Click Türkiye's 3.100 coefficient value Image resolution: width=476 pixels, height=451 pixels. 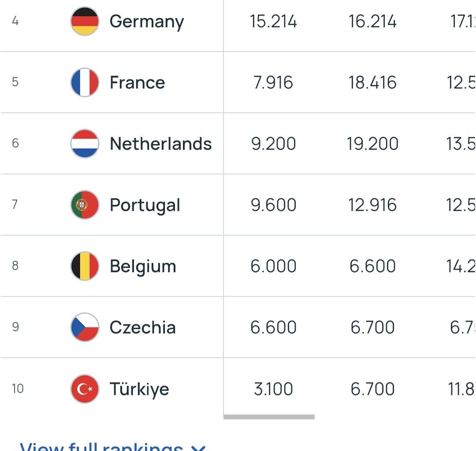[x=273, y=389]
